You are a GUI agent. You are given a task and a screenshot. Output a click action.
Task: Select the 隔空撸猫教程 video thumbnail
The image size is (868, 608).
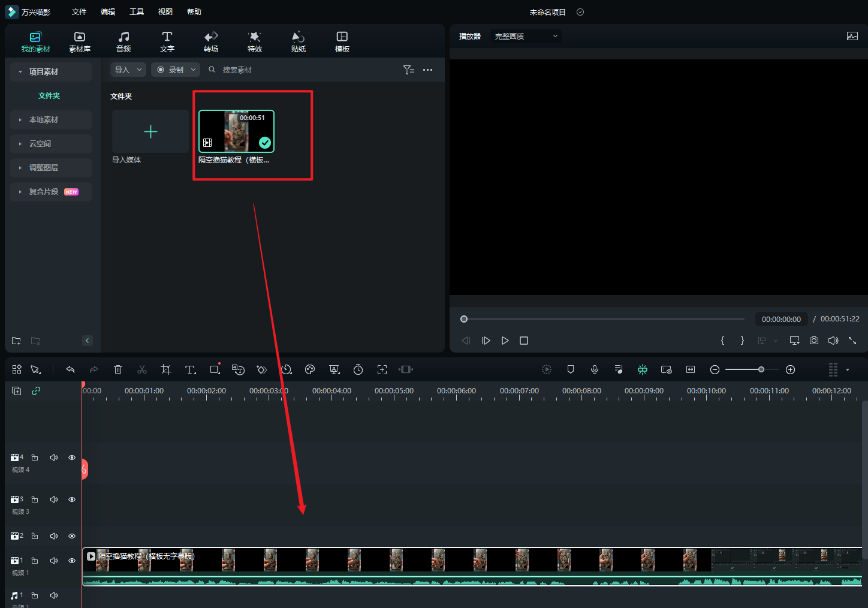pos(236,131)
